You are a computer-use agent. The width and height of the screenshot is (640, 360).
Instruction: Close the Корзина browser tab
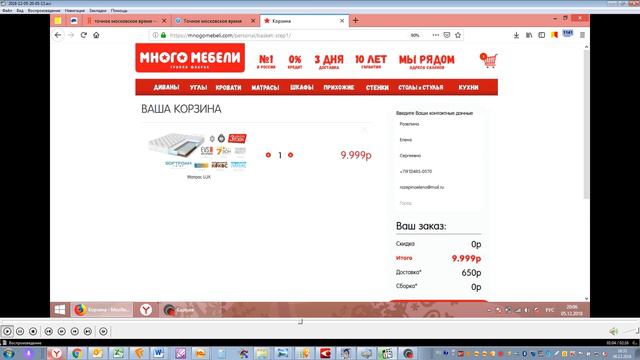[x=342, y=21]
